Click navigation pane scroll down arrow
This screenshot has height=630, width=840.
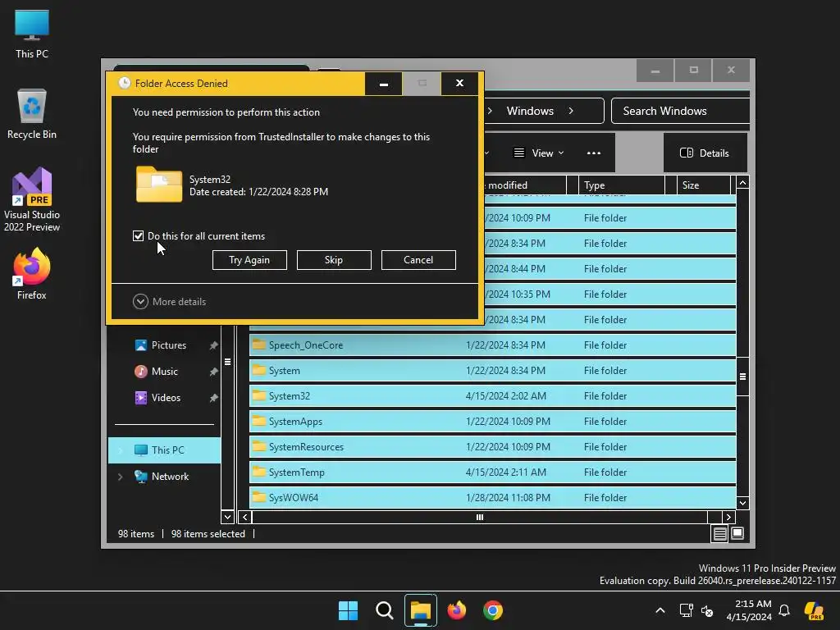pyautogui.click(x=227, y=517)
